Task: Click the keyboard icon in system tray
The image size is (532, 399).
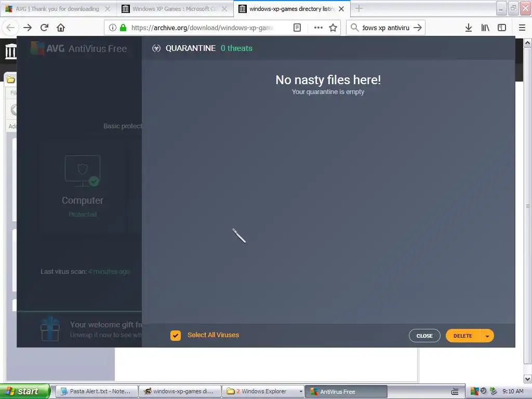Action: (x=455, y=392)
